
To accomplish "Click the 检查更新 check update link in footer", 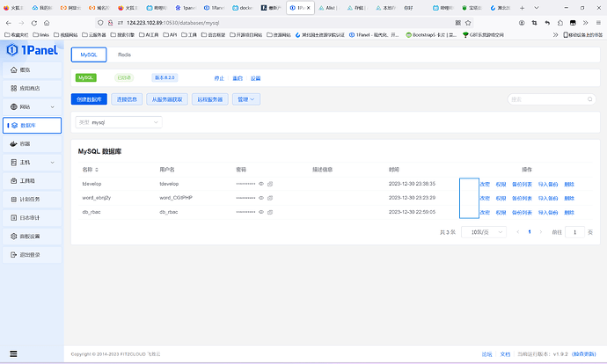I will [x=584, y=354].
